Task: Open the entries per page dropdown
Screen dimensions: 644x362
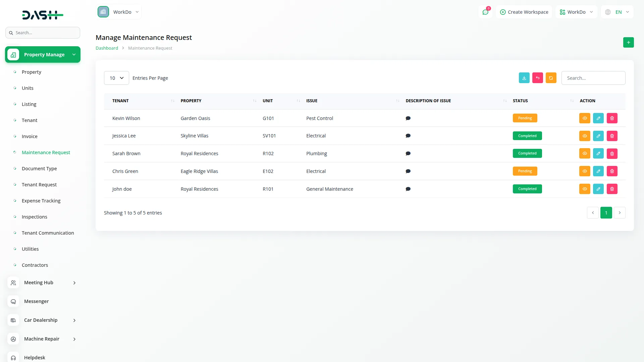Action: 116,78
